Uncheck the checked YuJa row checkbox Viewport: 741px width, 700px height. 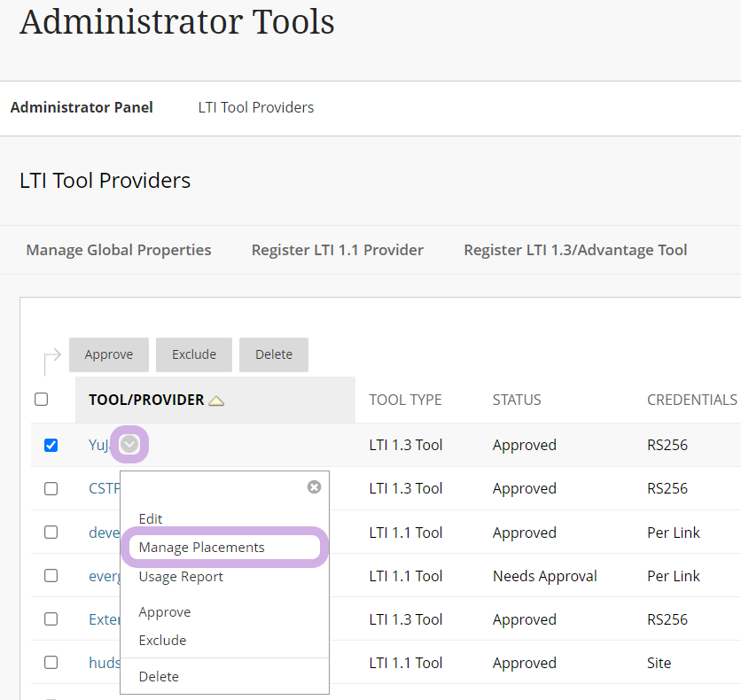51,445
